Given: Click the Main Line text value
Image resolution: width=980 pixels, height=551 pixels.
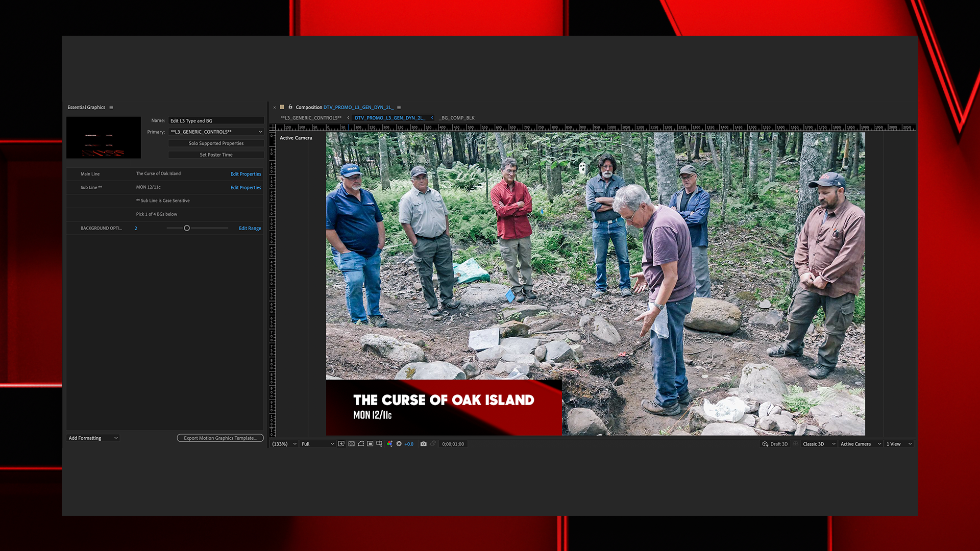Looking at the screenshot, I should (158, 173).
